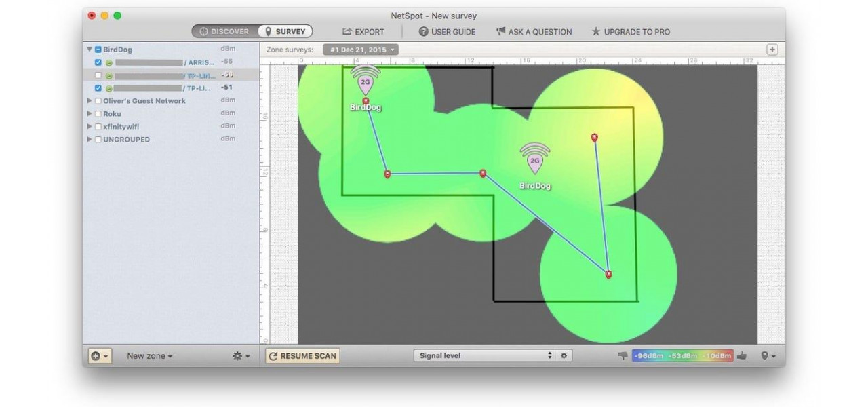Select the upper-right scan point pin
This screenshot has height=407, width=868.
595,138
